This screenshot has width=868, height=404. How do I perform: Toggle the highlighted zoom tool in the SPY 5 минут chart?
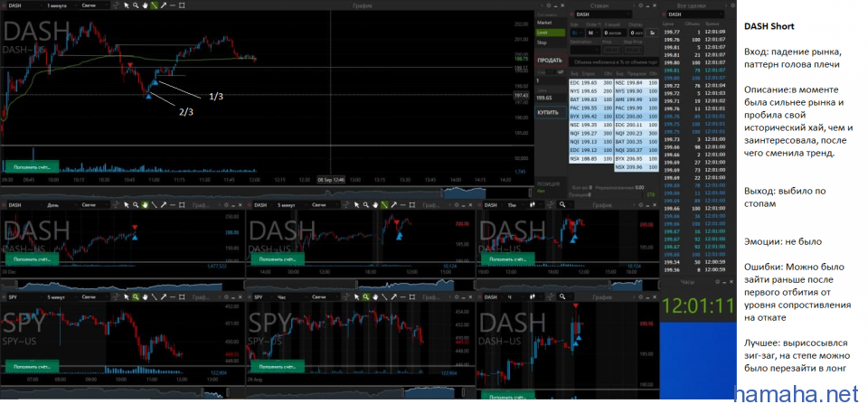click(x=136, y=296)
